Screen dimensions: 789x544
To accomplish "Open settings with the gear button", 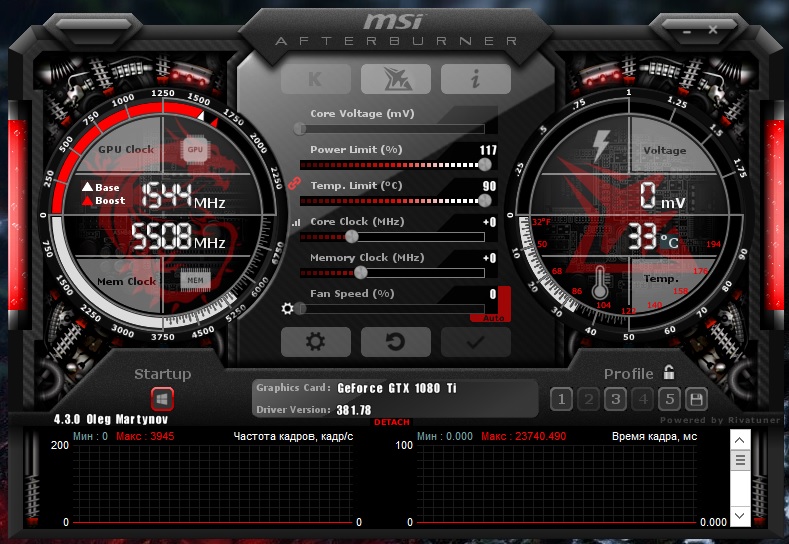I will coord(315,342).
